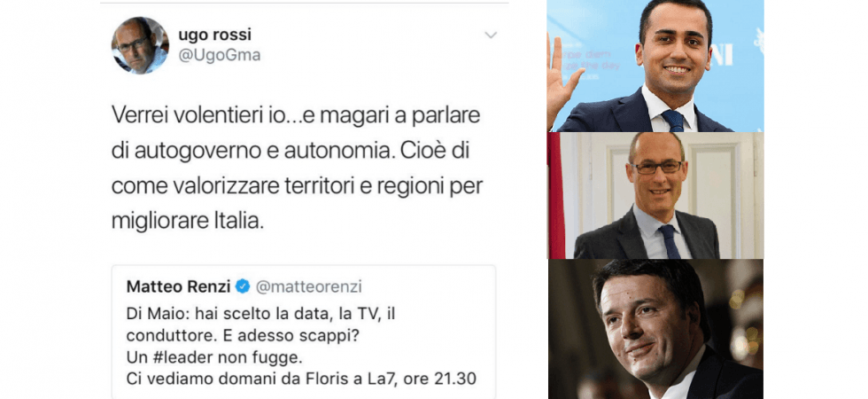Select the main tweet text about autogoverno
This screenshot has height=399, width=868.
[x=298, y=168]
